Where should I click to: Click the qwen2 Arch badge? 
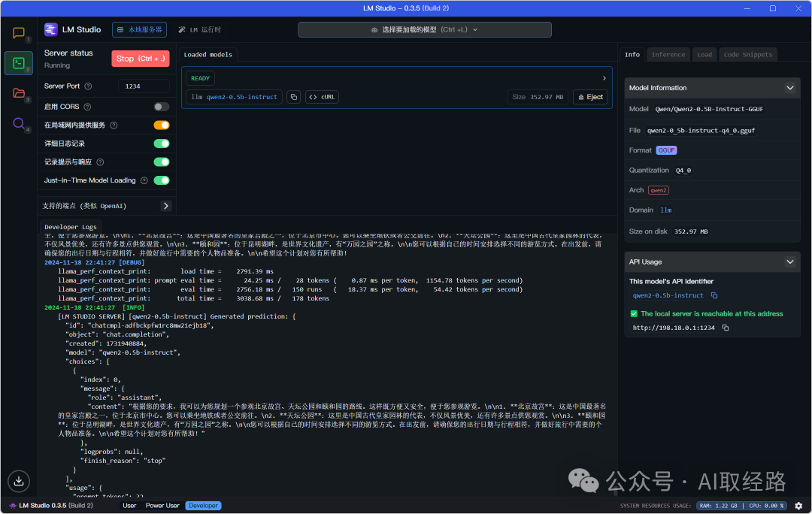coord(658,190)
